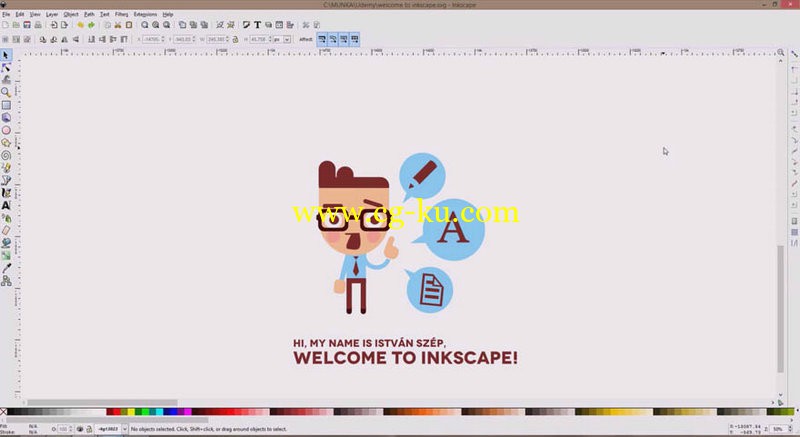This screenshot has width=800, height=437.
Task: Increase the opacity O stepper
Action: point(70,428)
